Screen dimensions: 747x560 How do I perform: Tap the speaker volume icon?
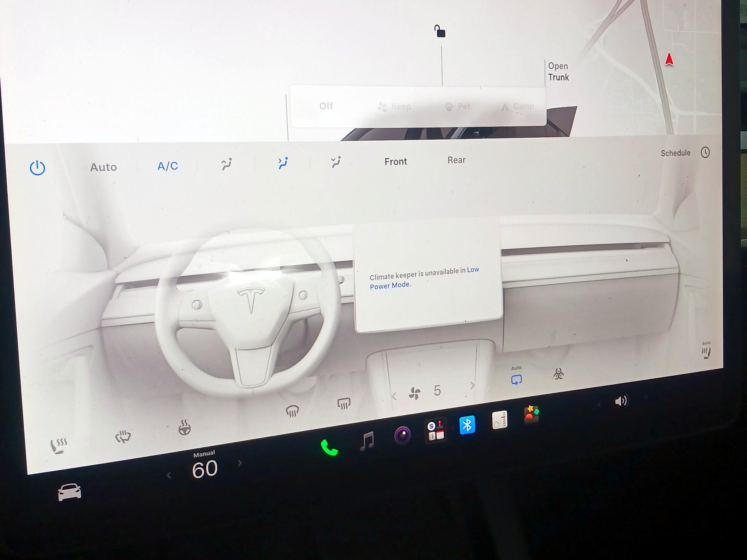(x=621, y=401)
